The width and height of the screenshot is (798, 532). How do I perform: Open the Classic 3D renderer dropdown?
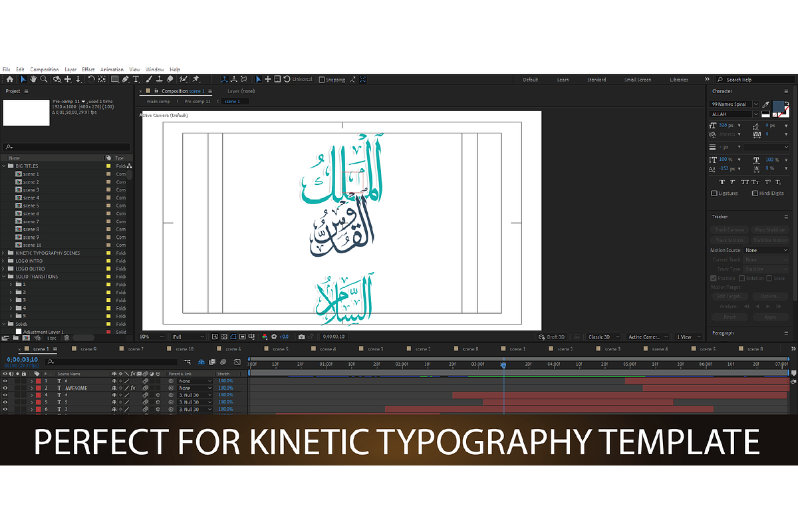[603, 337]
